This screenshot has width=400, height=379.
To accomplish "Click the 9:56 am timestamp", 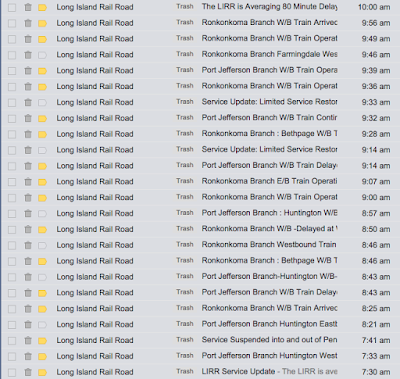I will [376, 23].
